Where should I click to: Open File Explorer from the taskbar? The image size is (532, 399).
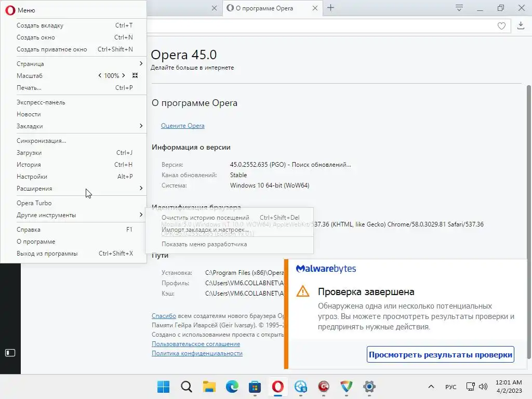coord(209,387)
